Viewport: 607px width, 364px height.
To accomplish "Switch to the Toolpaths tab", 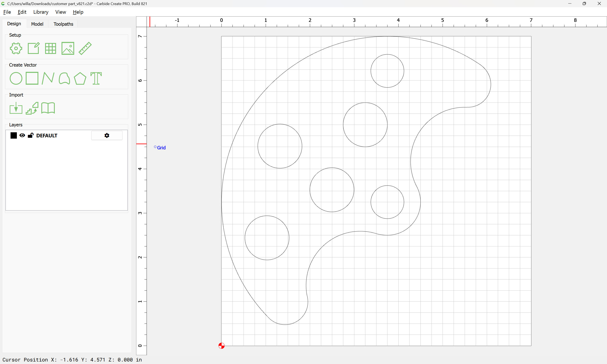I will [63, 24].
